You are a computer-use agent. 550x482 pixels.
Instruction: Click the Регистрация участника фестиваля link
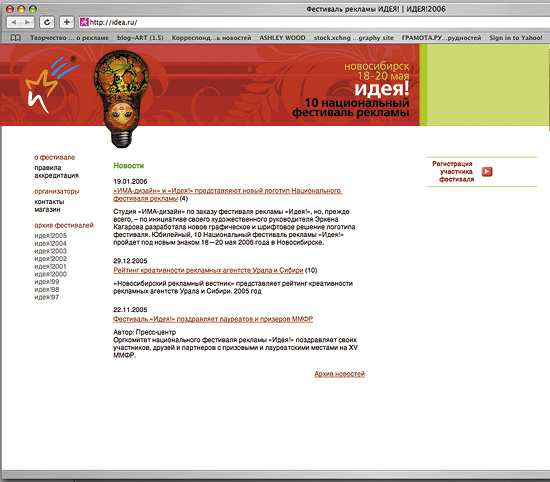tap(453, 172)
